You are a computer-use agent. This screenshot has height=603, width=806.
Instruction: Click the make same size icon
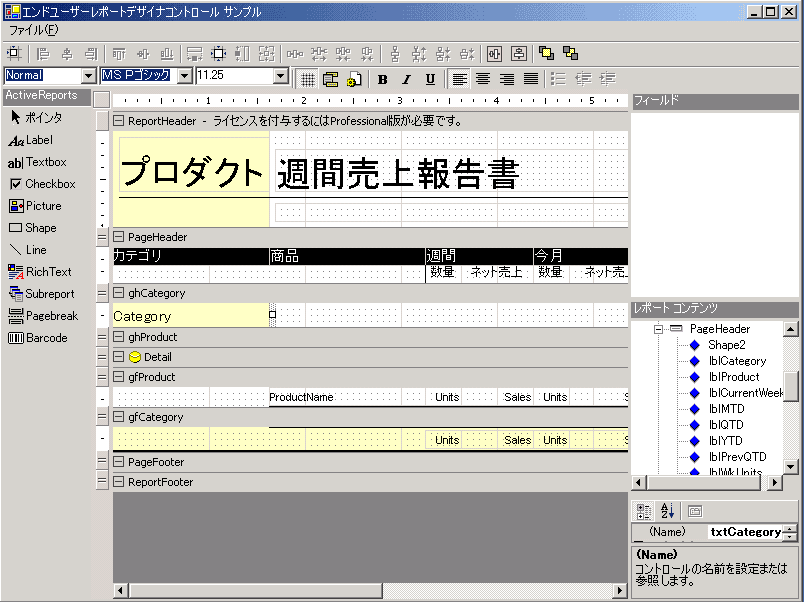coord(267,53)
